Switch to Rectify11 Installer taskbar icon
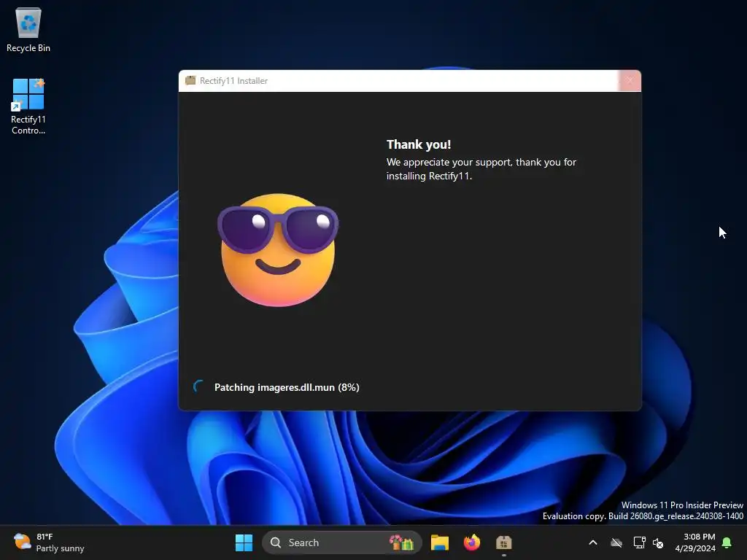The width and height of the screenshot is (747, 560). (503, 542)
